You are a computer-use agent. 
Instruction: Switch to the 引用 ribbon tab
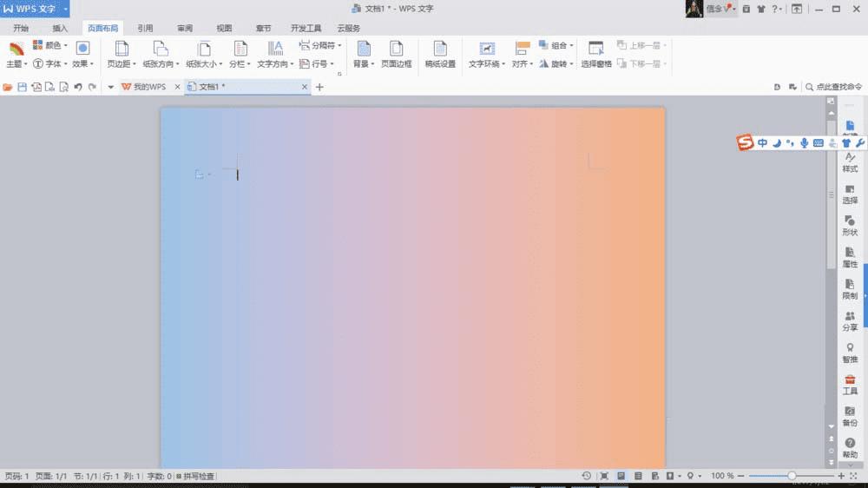[145, 29]
